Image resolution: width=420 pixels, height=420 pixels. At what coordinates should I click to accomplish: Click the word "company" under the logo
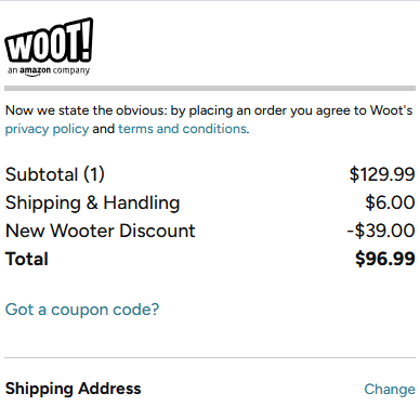(71, 71)
